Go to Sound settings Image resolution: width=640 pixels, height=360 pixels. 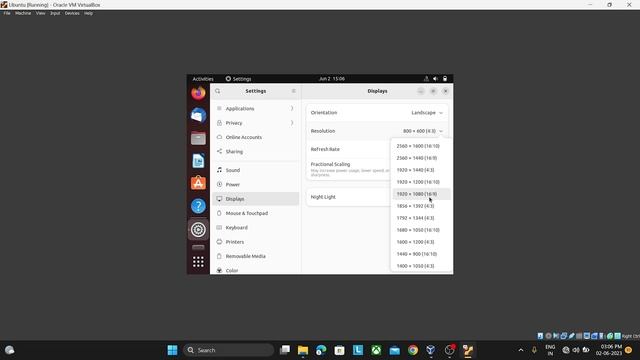(x=256, y=170)
